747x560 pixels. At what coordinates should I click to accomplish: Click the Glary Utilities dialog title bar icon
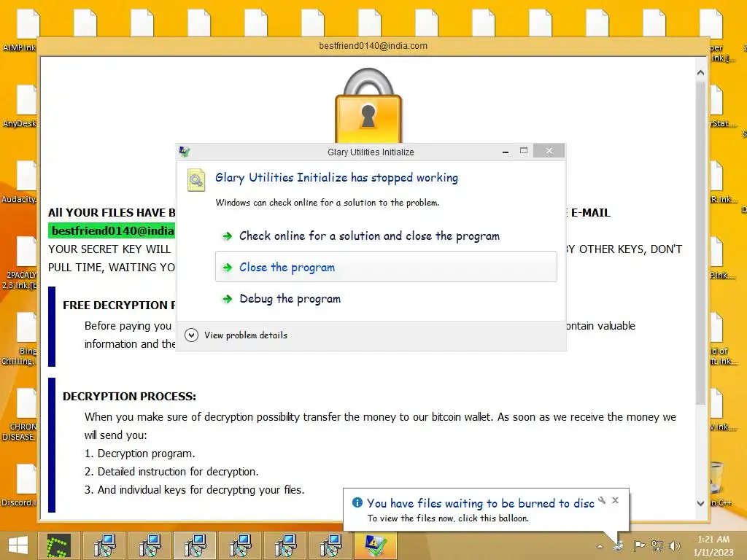185,152
